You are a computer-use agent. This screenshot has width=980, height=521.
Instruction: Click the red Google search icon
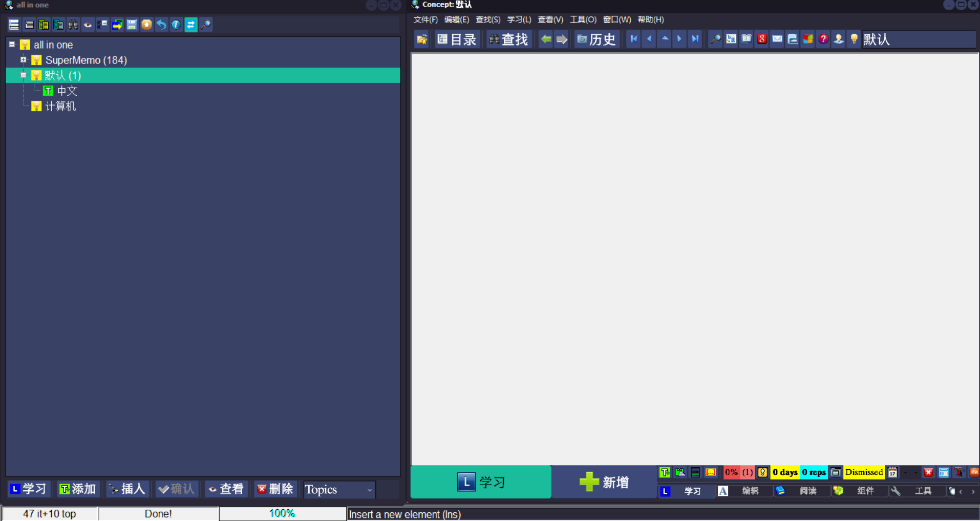pos(762,39)
